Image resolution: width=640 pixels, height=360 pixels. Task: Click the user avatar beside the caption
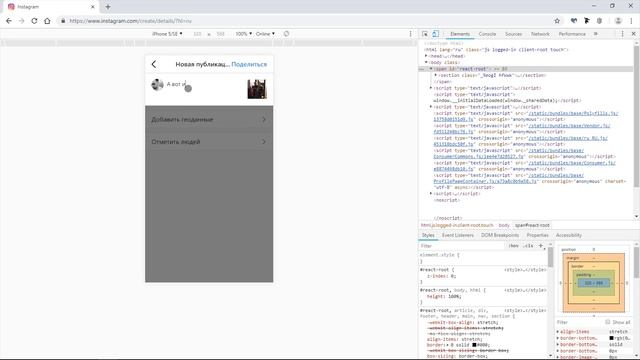coord(158,84)
